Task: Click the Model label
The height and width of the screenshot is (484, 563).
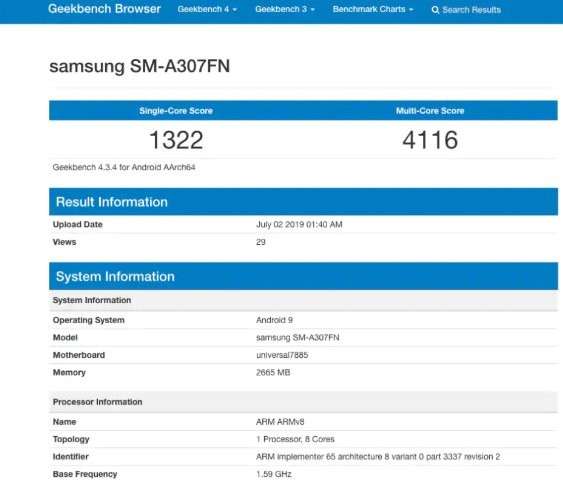Action: coord(65,338)
